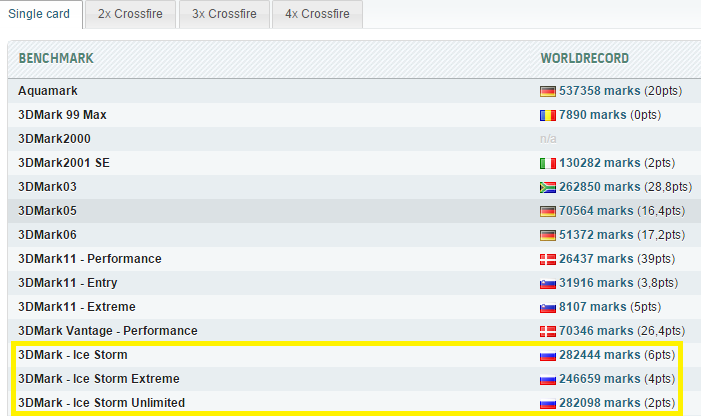The height and width of the screenshot is (416, 701).
Task: Open the 282098 marks Ice Storm Unlimited record
Action: click(x=599, y=403)
